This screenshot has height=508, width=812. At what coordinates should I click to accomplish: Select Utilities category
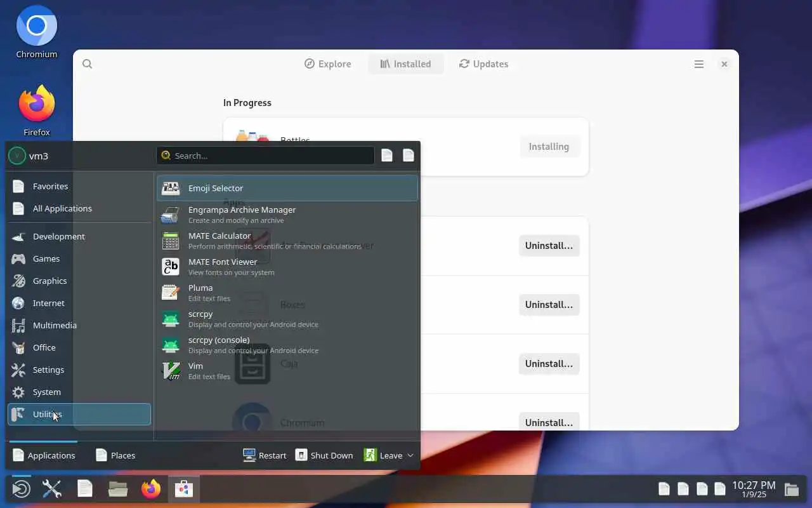(79, 414)
